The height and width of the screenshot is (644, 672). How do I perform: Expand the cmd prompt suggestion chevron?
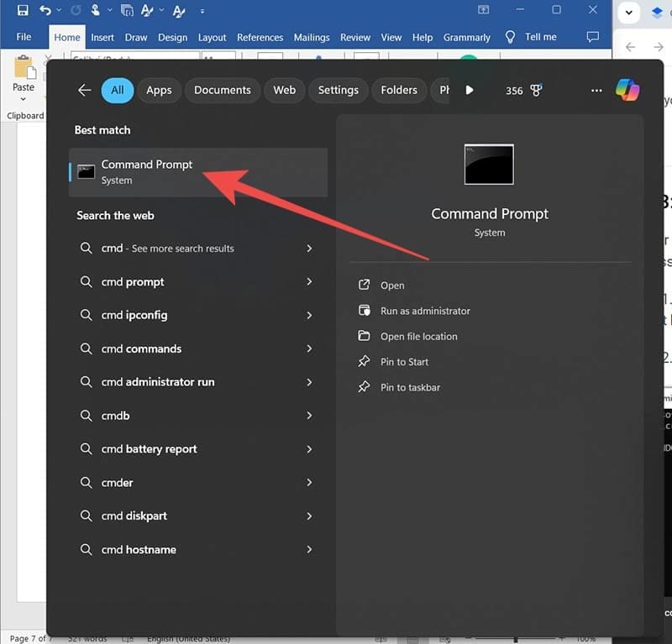pos(309,281)
